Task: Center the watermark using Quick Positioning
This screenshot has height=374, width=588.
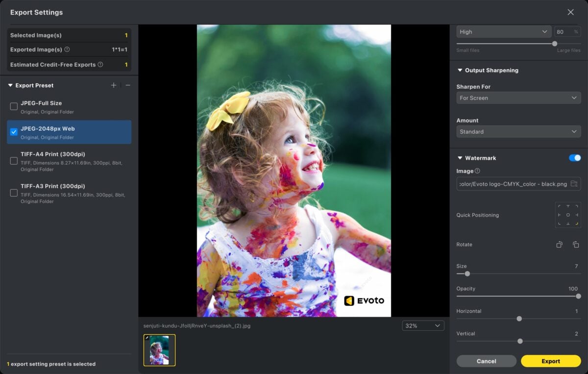Action: click(x=568, y=215)
